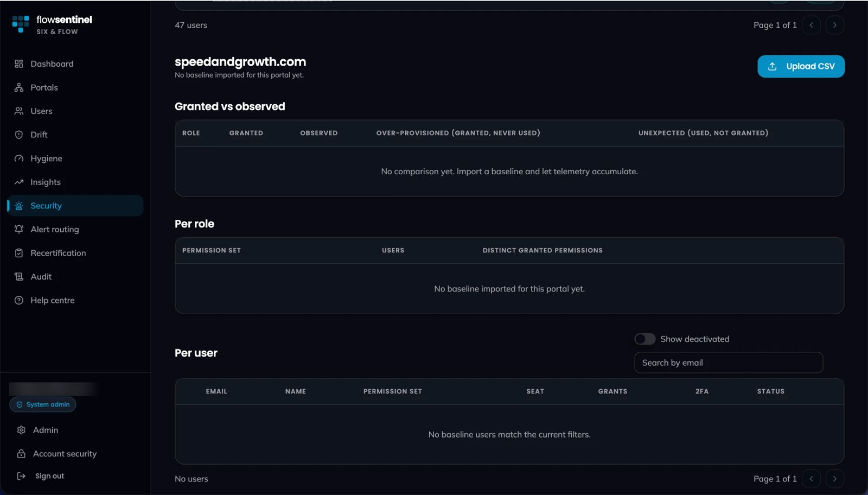Click the speedandgrowth.com portal heading
The width and height of the screenshot is (868, 495).
[240, 62]
